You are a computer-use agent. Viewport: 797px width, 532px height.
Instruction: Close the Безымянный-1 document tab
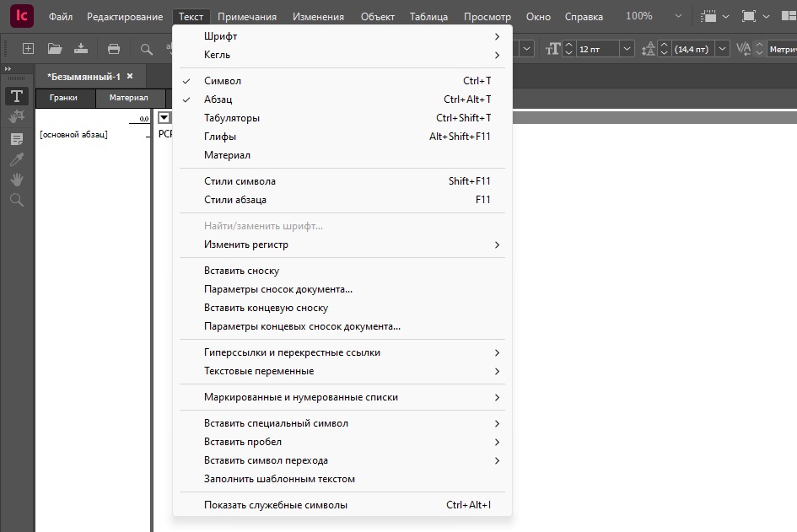coord(130,76)
